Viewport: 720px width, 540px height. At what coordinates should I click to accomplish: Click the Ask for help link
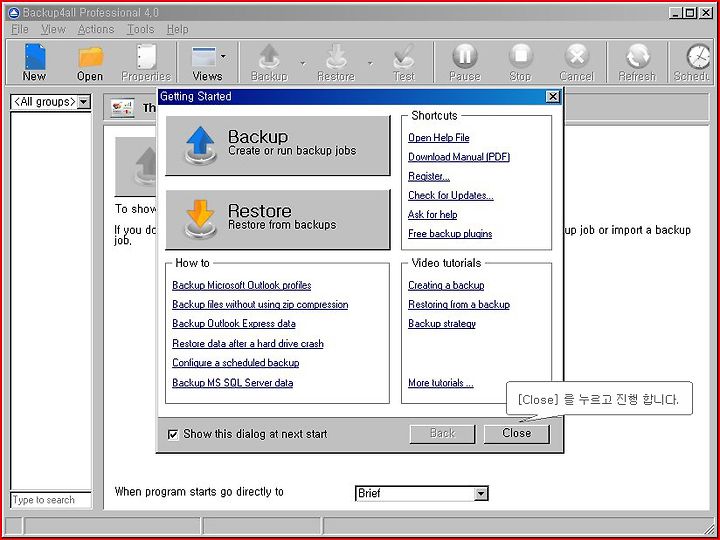click(x=433, y=215)
